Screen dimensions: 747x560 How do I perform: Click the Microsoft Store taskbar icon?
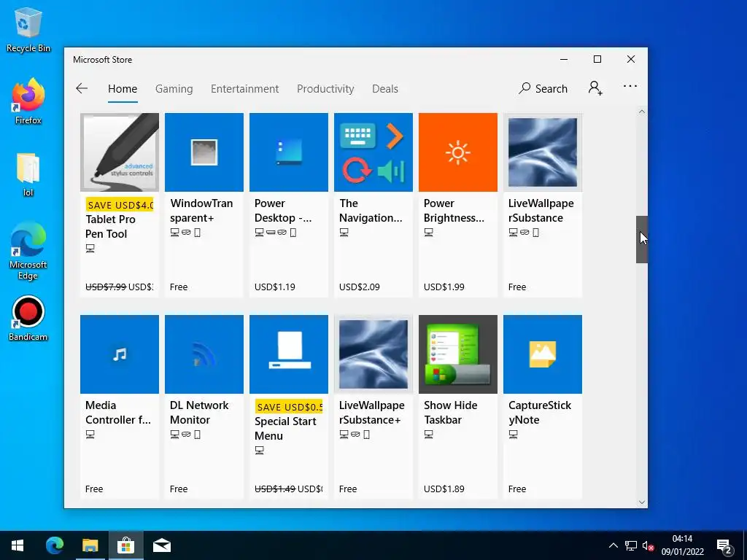coord(125,545)
